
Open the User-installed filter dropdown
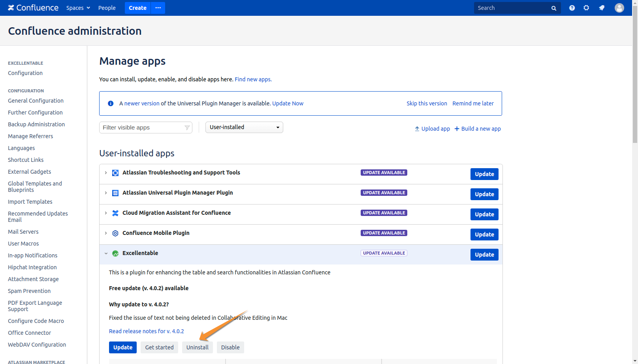244,127
